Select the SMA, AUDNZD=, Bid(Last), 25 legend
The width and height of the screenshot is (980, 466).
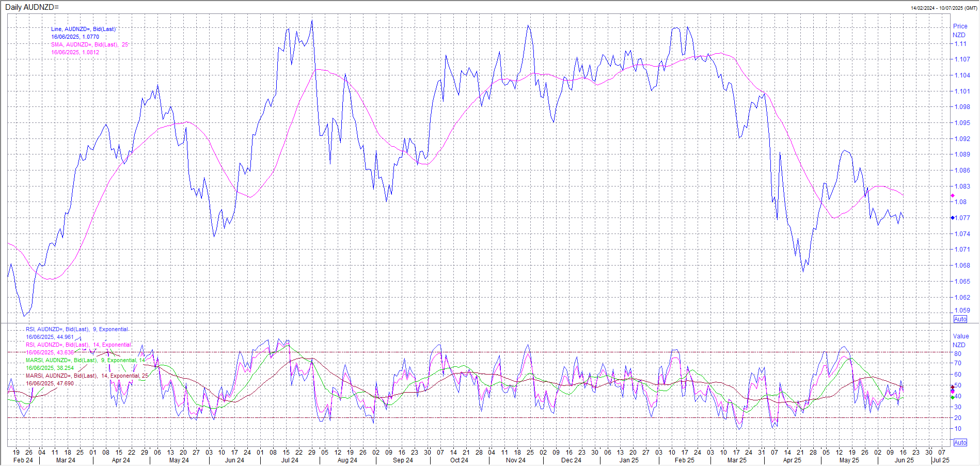(x=89, y=44)
